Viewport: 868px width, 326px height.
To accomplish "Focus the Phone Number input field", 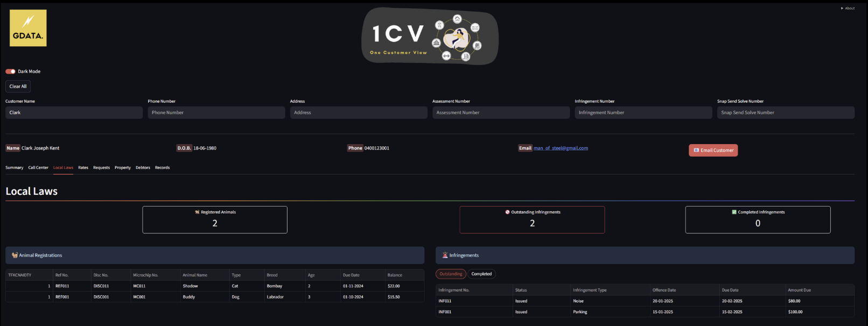I will point(216,112).
